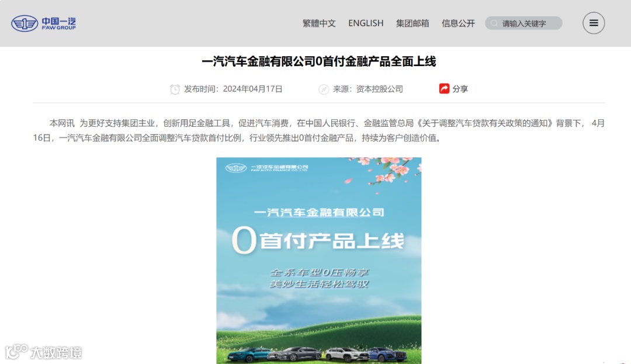Screen dimensions: 631x364
Task: Open the 信息公开 page
Action: pyautogui.click(x=459, y=23)
